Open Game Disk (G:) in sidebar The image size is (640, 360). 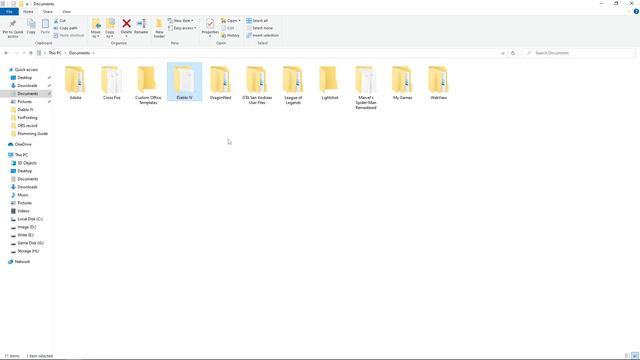[30, 243]
